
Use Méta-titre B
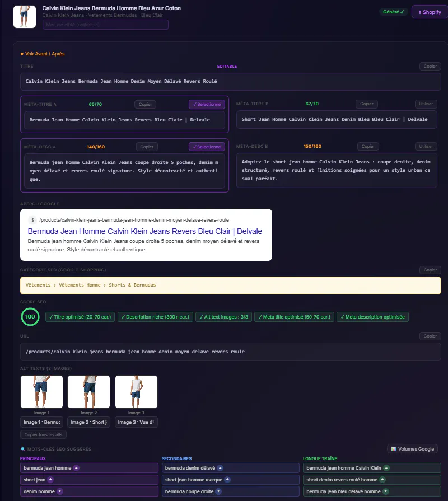click(426, 104)
